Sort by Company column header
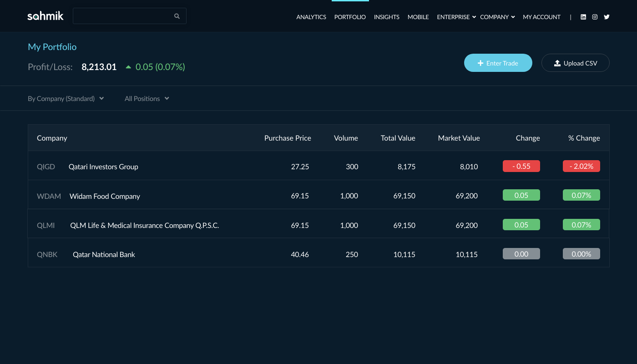 (x=52, y=138)
